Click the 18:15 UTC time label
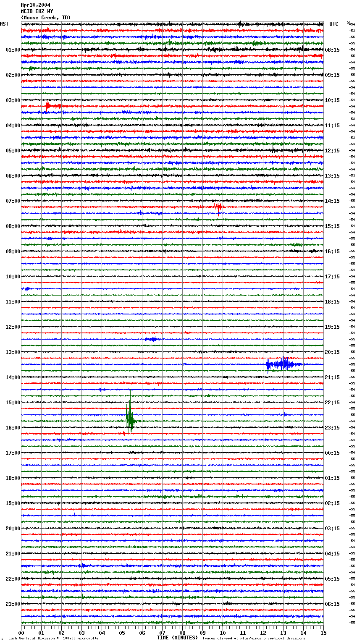This screenshot has height=644, width=357. 332,302
